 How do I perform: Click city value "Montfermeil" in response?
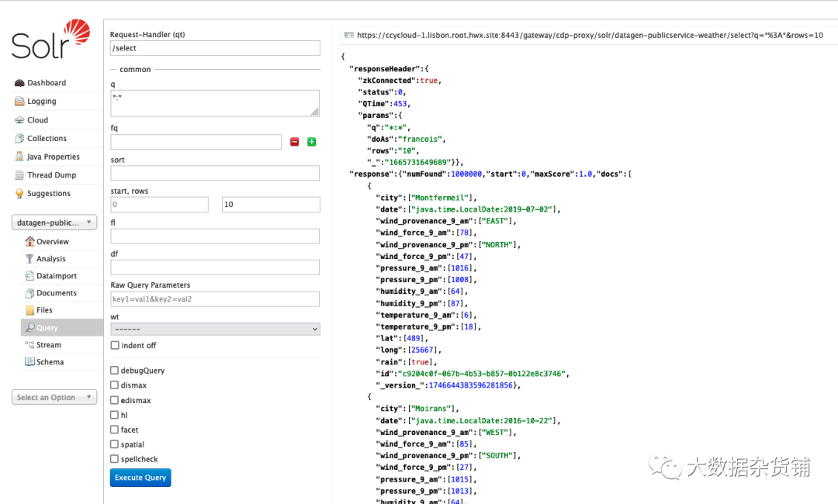[x=441, y=198]
